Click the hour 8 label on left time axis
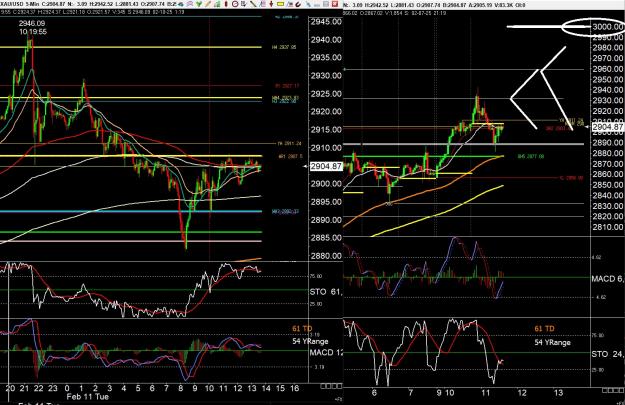625x405 pixels. coord(181,388)
